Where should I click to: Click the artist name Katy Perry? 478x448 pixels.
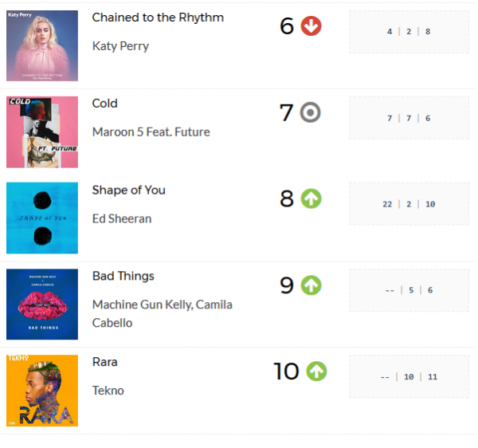120,46
